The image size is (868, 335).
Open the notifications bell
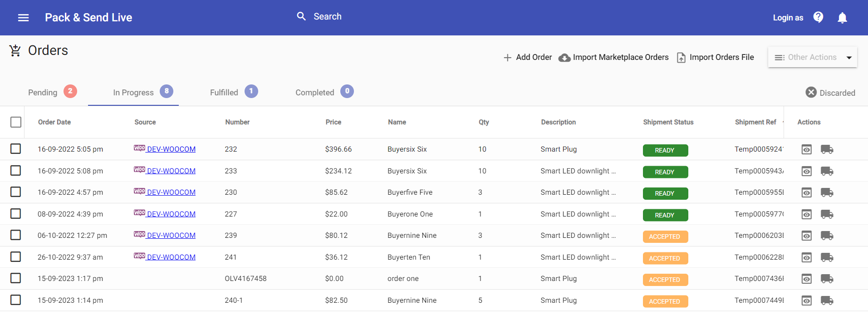pyautogui.click(x=842, y=18)
